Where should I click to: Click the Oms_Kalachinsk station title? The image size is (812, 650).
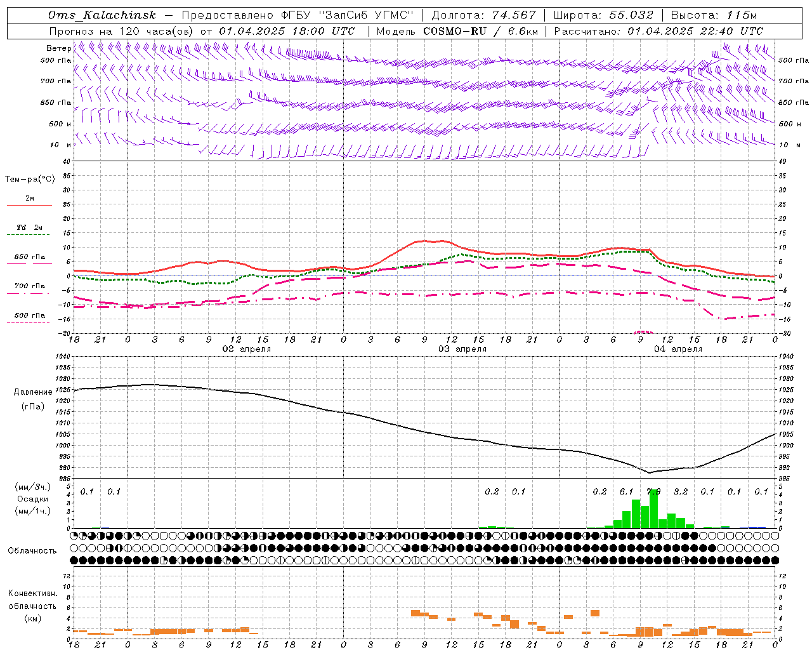[102, 16]
